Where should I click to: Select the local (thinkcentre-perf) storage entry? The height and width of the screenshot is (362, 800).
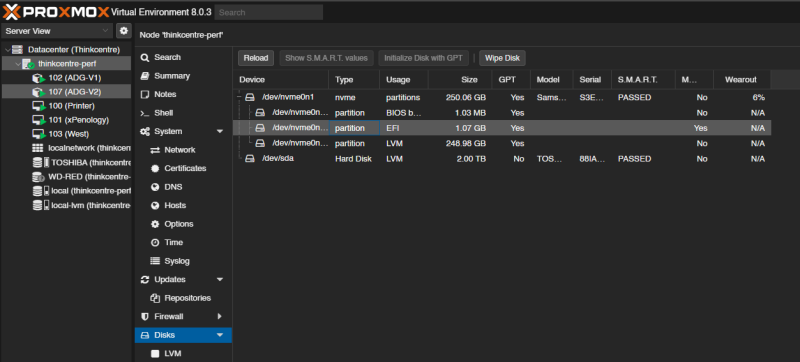click(x=65, y=191)
